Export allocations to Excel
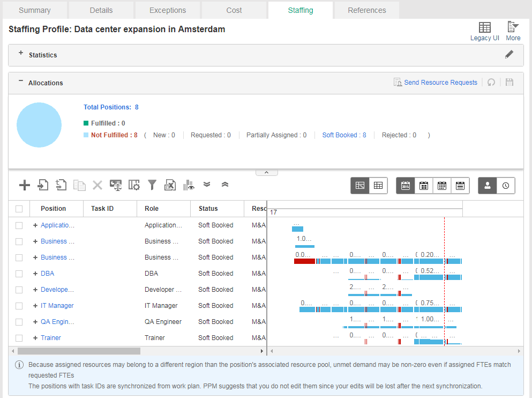 click(170, 185)
